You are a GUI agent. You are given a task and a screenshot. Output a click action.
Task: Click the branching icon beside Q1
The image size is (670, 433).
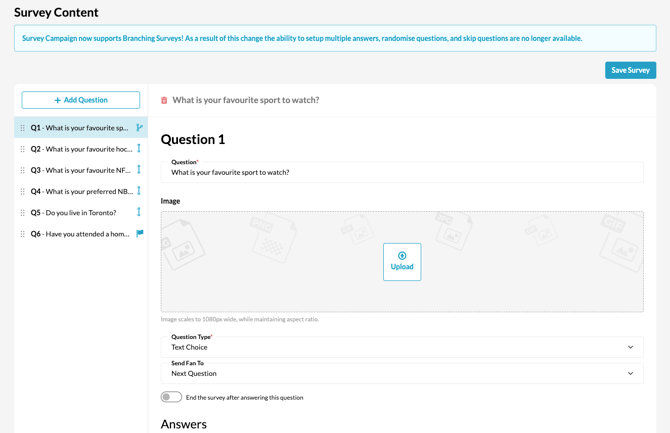click(139, 128)
